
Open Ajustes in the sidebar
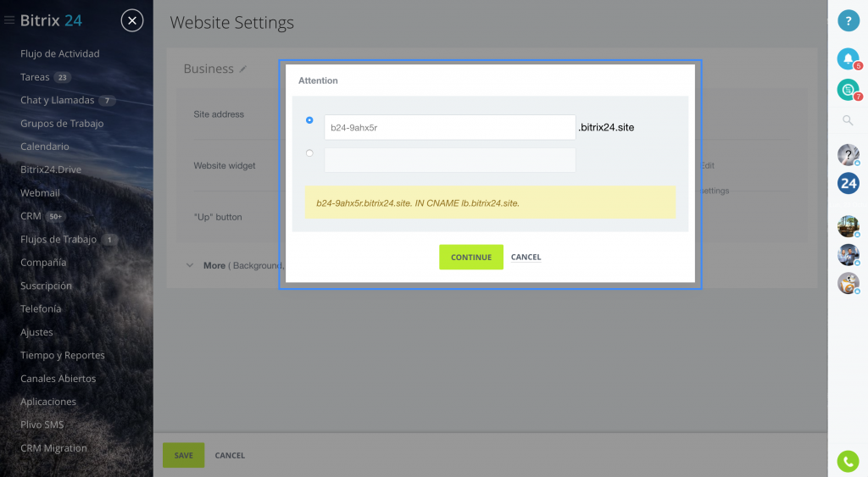pyautogui.click(x=36, y=332)
